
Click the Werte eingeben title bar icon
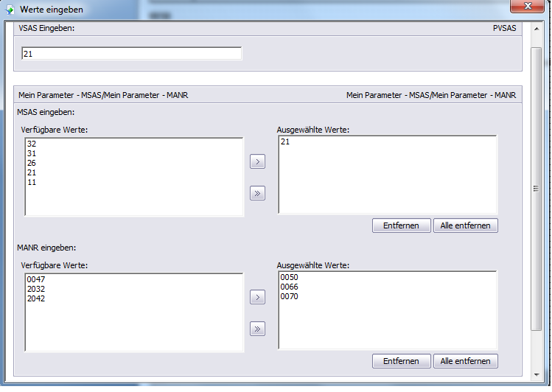click(10, 10)
